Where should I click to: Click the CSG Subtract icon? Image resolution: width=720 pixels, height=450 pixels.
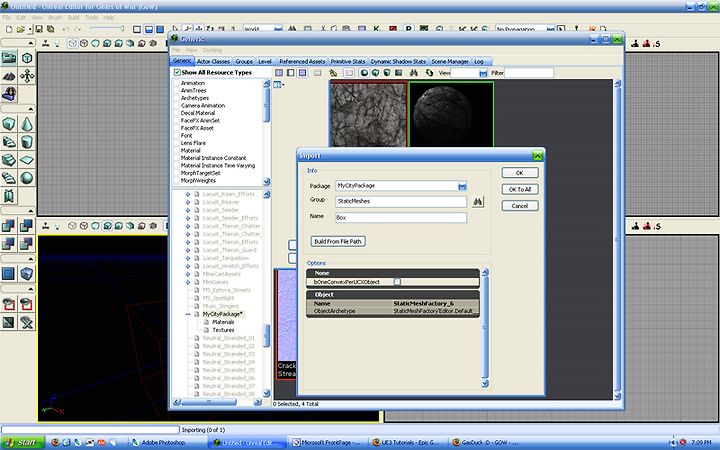pyautogui.click(x=27, y=225)
